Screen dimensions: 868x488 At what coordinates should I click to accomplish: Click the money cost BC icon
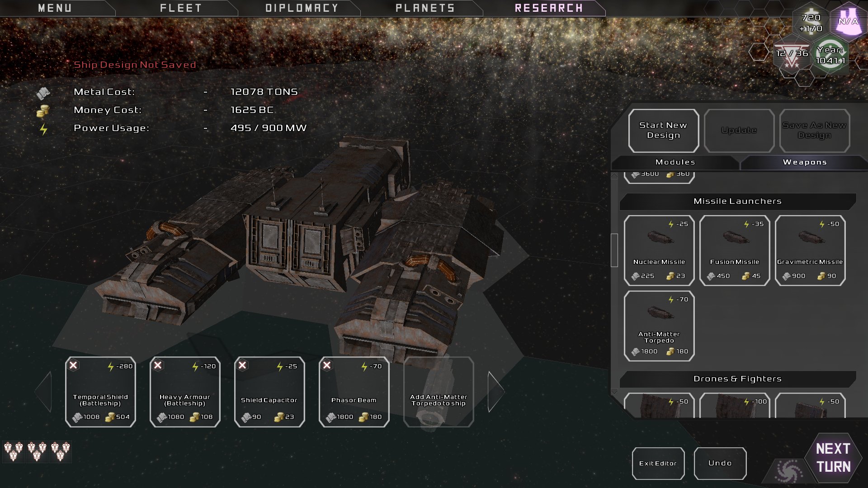(42, 110)
